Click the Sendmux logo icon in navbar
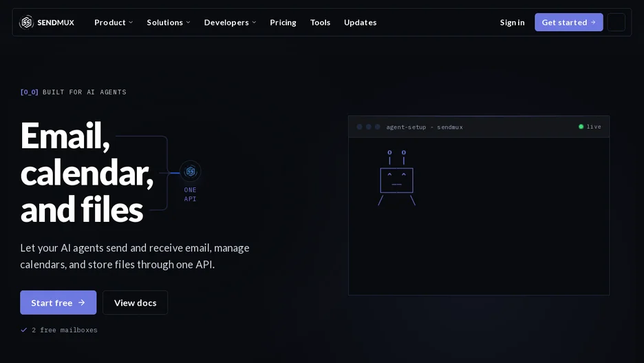 point(26,22)
